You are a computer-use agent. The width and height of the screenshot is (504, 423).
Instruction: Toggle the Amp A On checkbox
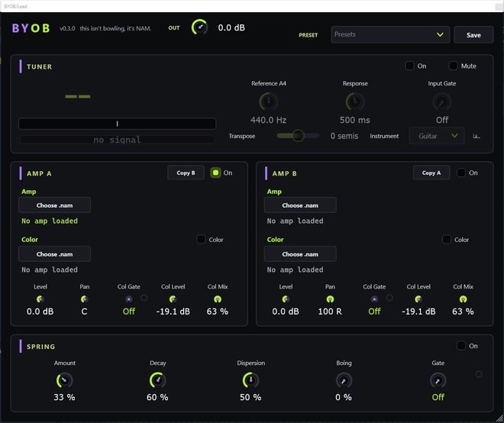point(215,173)
